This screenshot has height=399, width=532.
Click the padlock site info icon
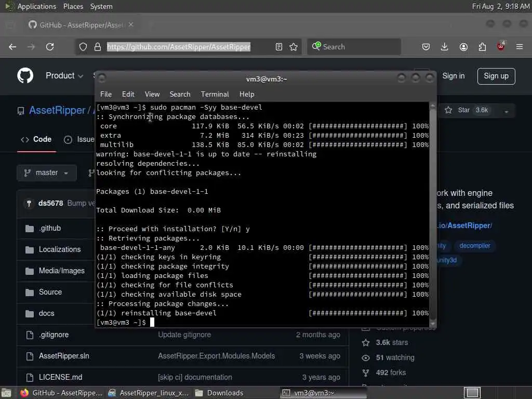[x=98, y=47]
